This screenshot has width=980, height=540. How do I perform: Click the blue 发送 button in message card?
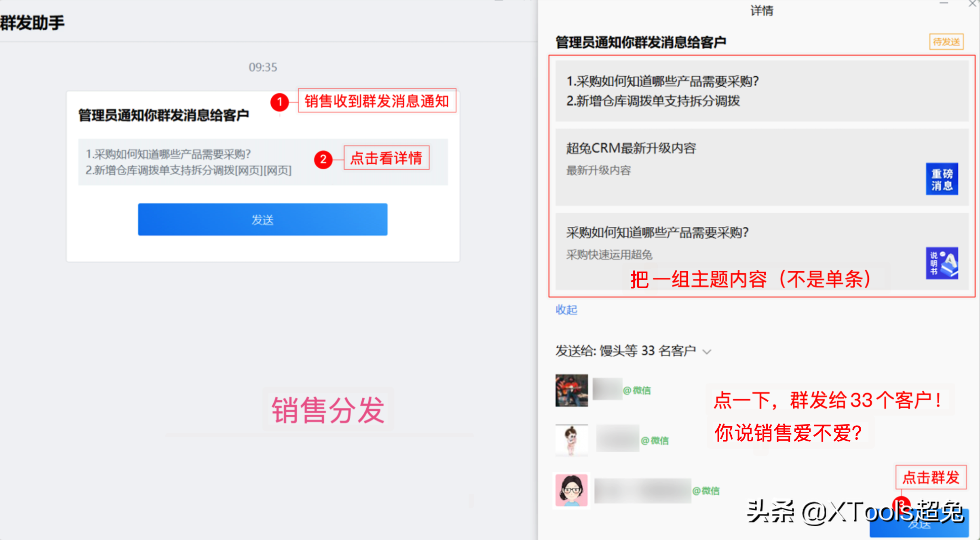pos(262,219)
